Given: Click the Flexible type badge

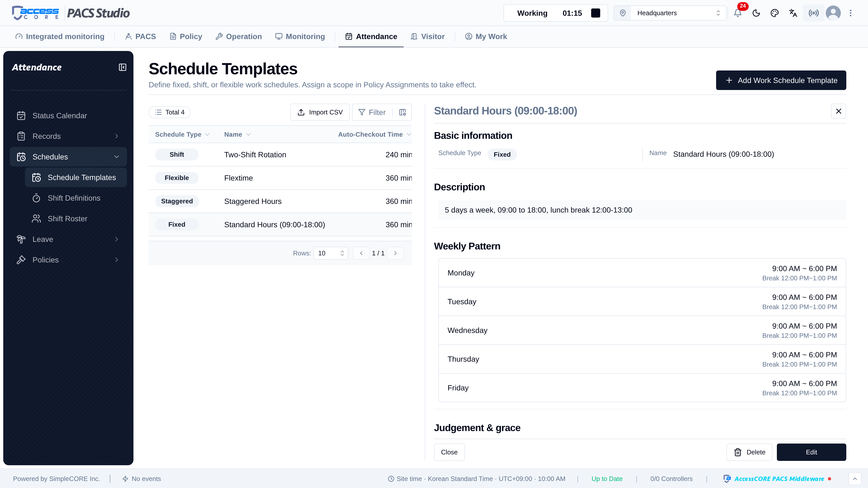Looking at the screenshot, I should 177,178.
